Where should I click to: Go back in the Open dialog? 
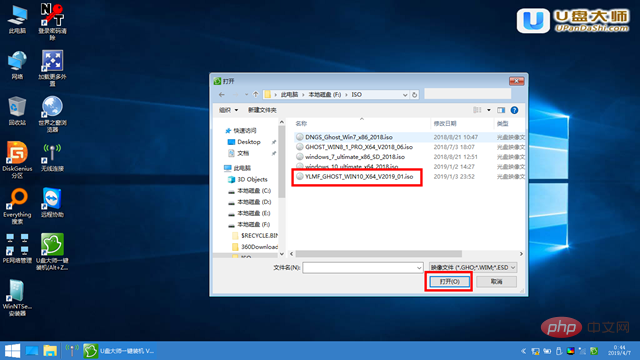[222, 94]
